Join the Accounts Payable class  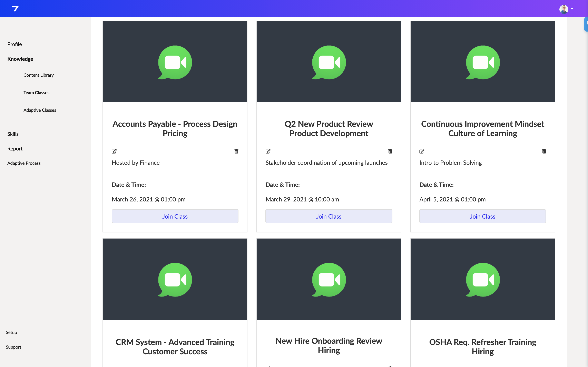175,216
